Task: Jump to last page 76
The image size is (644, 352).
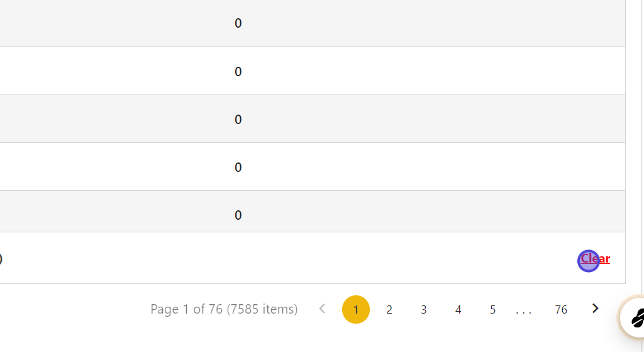Action: coord(561,309)
